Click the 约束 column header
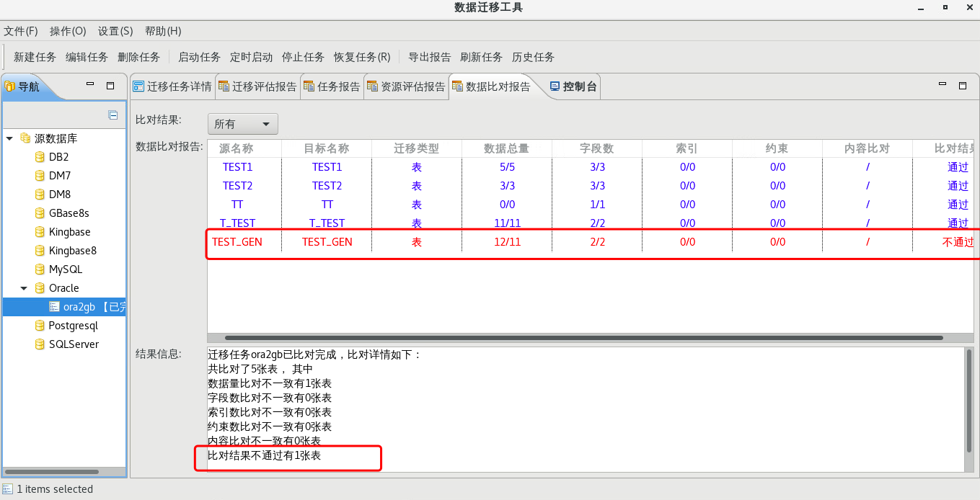The image size is (980, 500). (x=777, y=148)
